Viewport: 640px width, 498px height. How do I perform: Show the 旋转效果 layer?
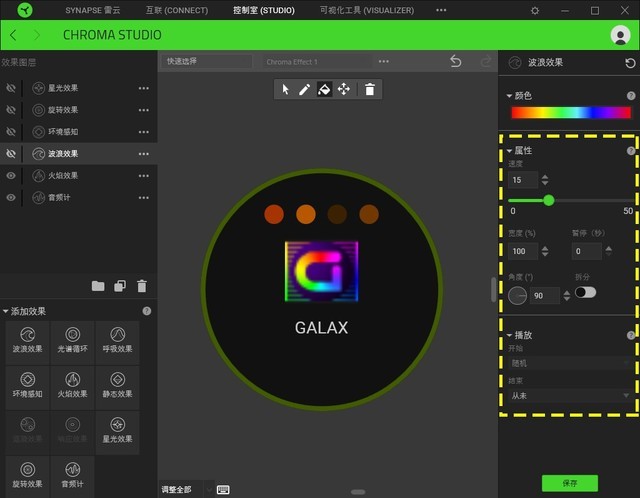pyautogui.click(x=11, y=110)
